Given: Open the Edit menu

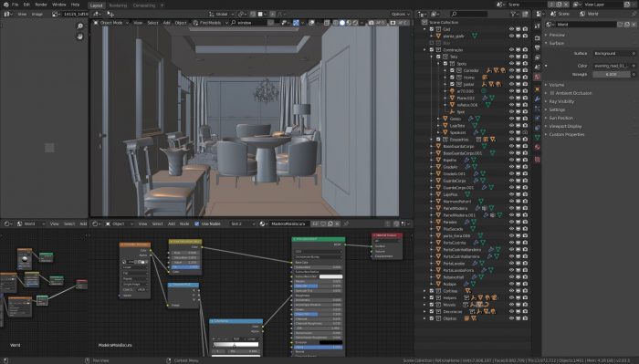Looking at the screenshot, I should (26, 5).
